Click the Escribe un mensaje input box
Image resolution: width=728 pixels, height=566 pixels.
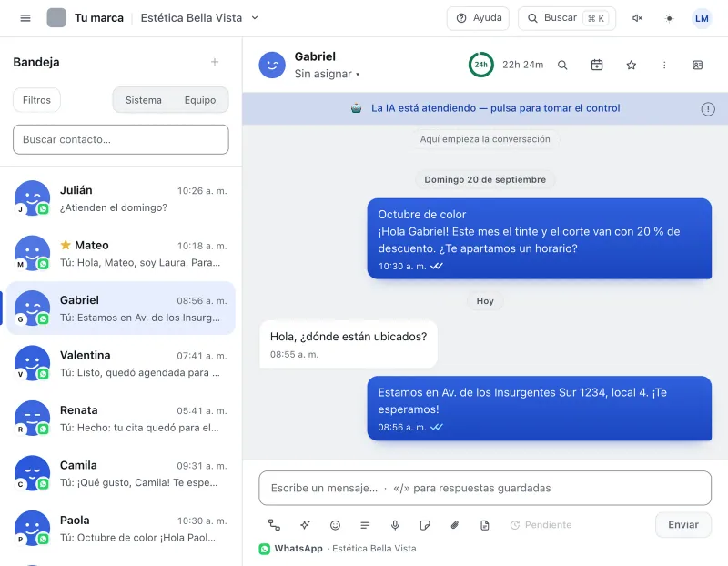[x=485, y=488]
